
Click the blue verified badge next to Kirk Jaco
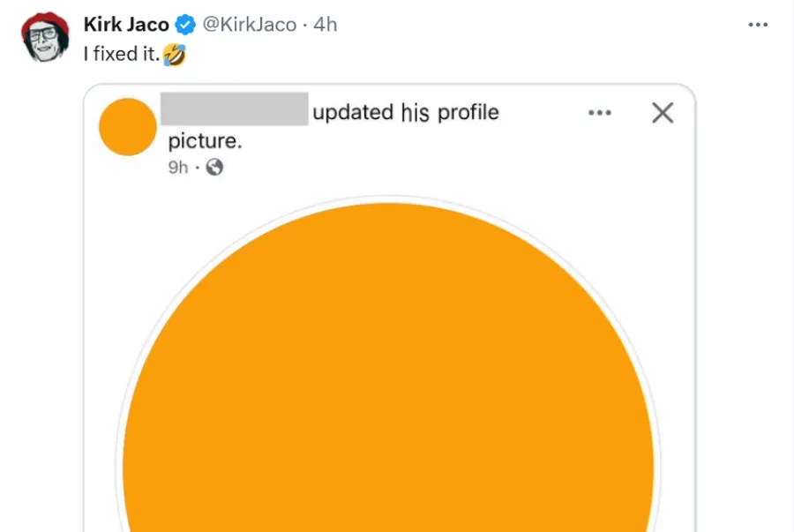tap(183, 25)
